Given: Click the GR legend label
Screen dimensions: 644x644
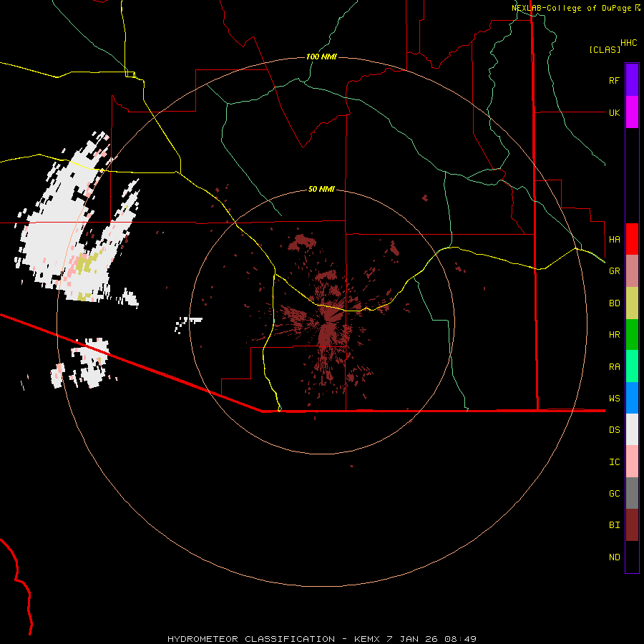Looking at the screenshot, I should [614, 271].
